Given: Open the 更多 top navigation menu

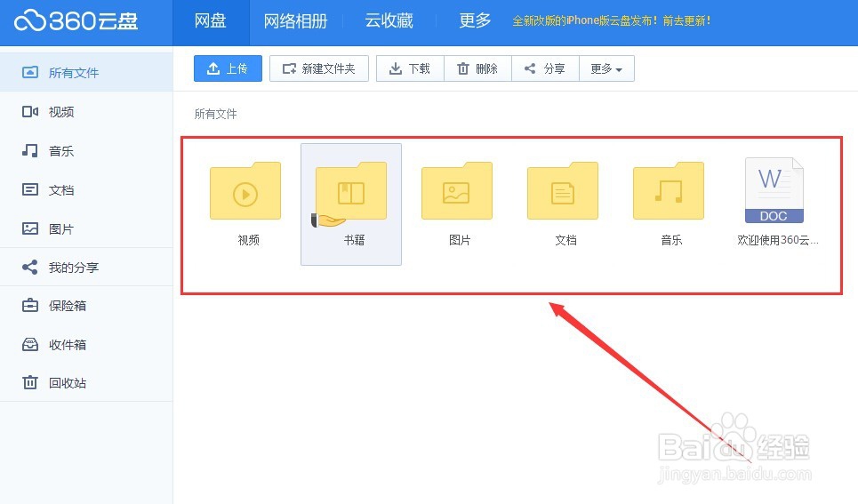Looking at the screenshot, I should [475, 21].
